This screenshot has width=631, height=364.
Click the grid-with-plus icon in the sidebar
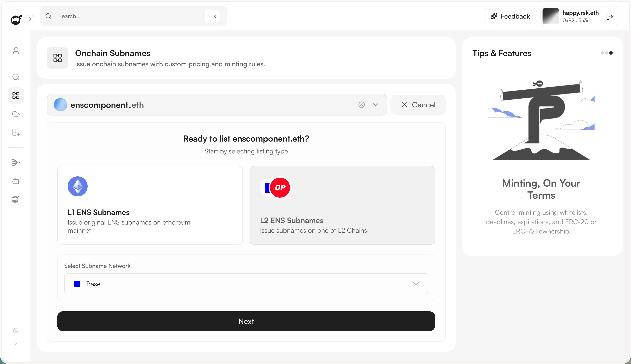(16, 132)
